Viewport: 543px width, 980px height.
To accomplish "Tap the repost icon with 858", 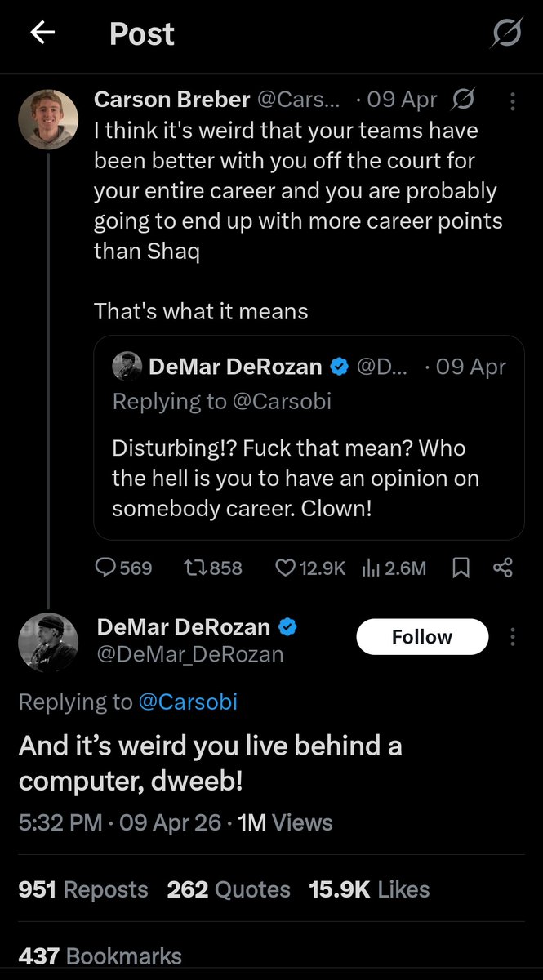I will (213, 568).
